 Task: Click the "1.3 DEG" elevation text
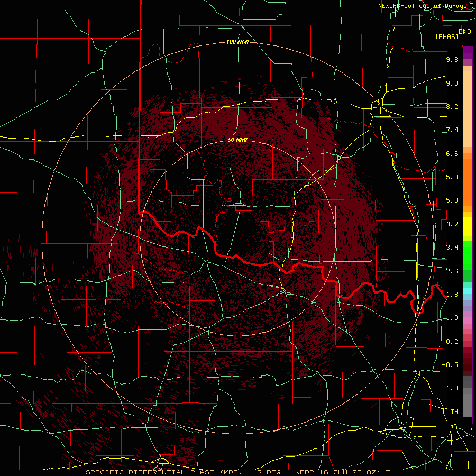point(265,472)
